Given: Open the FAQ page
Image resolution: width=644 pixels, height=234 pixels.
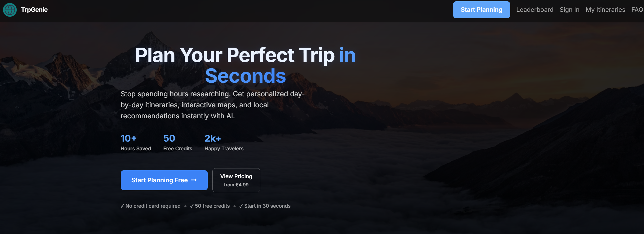Looking at the screenshot, I should (637, 10).
